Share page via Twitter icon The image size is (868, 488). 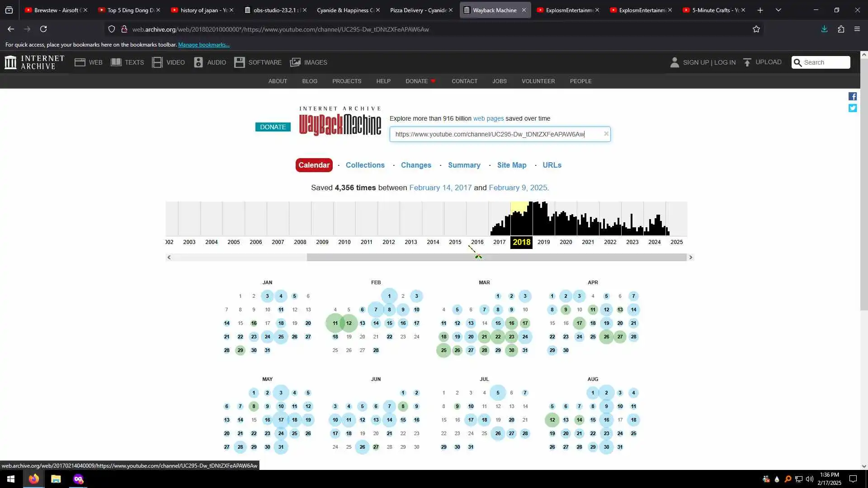tap(853, 108)
